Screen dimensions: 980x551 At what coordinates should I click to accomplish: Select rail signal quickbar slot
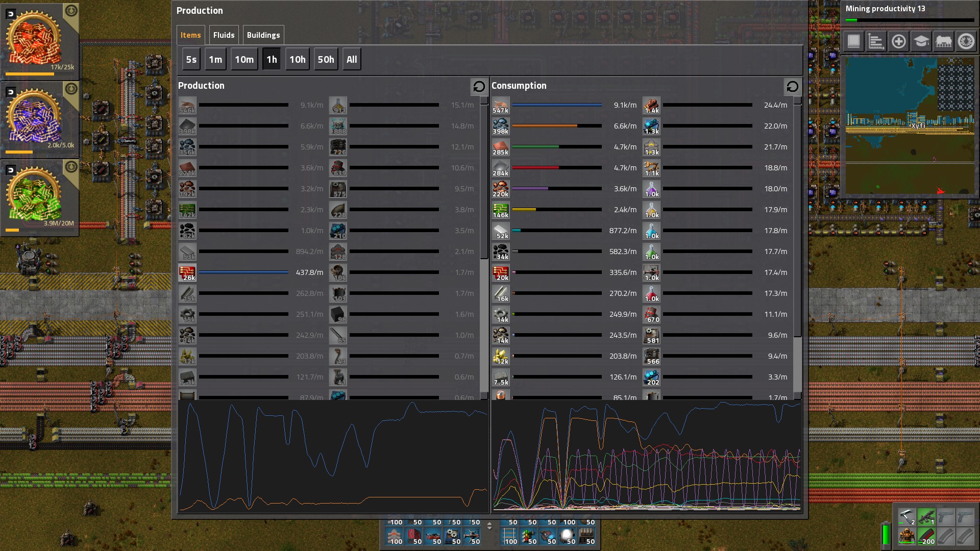point(529,536)
